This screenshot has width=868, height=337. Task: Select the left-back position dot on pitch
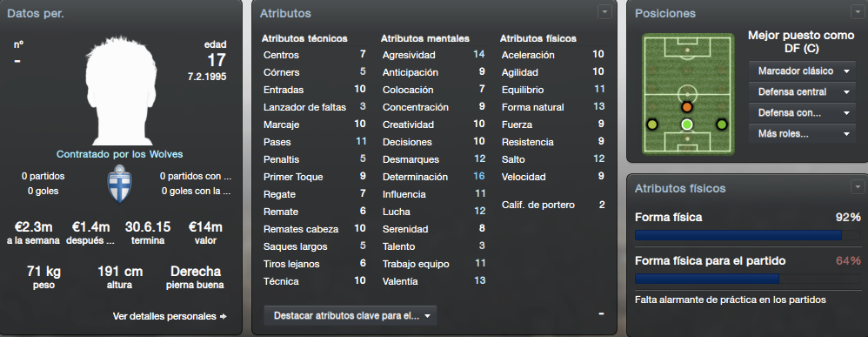pyautogui.click(x=652, y=125)
